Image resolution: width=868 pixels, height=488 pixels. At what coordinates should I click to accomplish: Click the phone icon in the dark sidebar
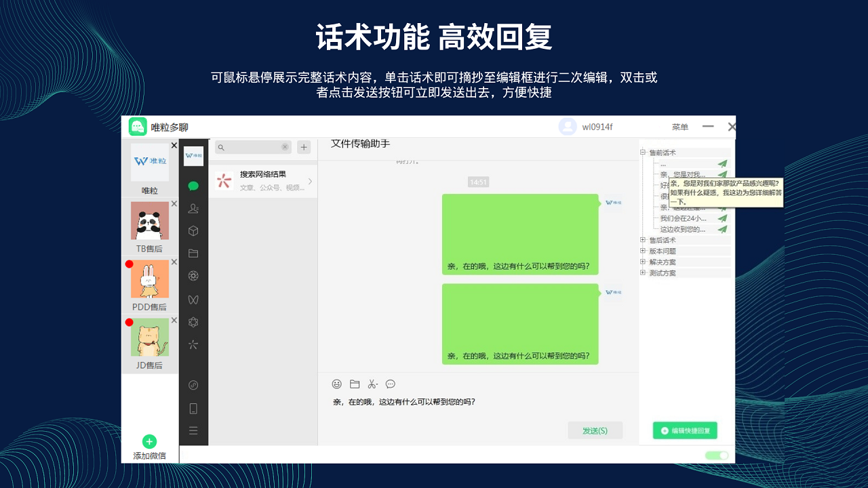(x=193, y=409)
